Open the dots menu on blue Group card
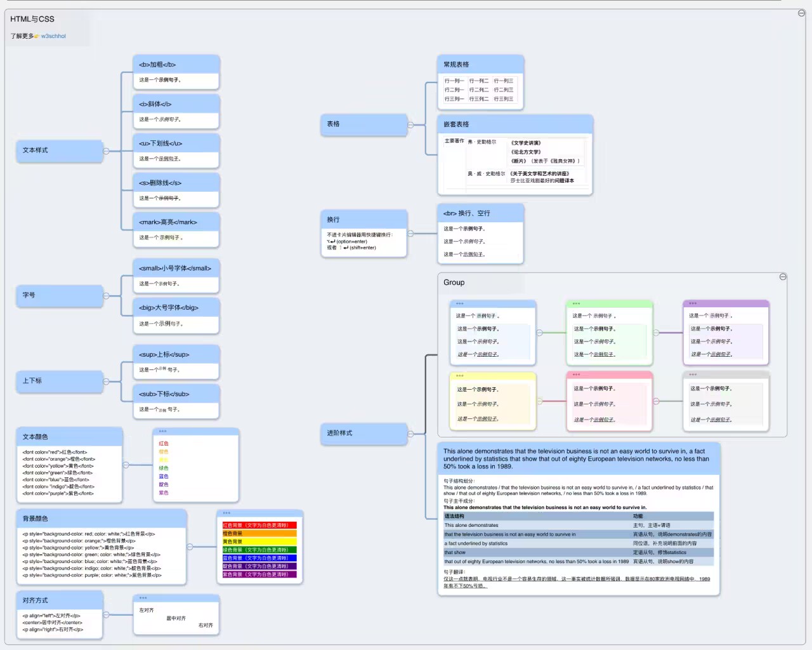The image size is (812, 650). [460, 303]
